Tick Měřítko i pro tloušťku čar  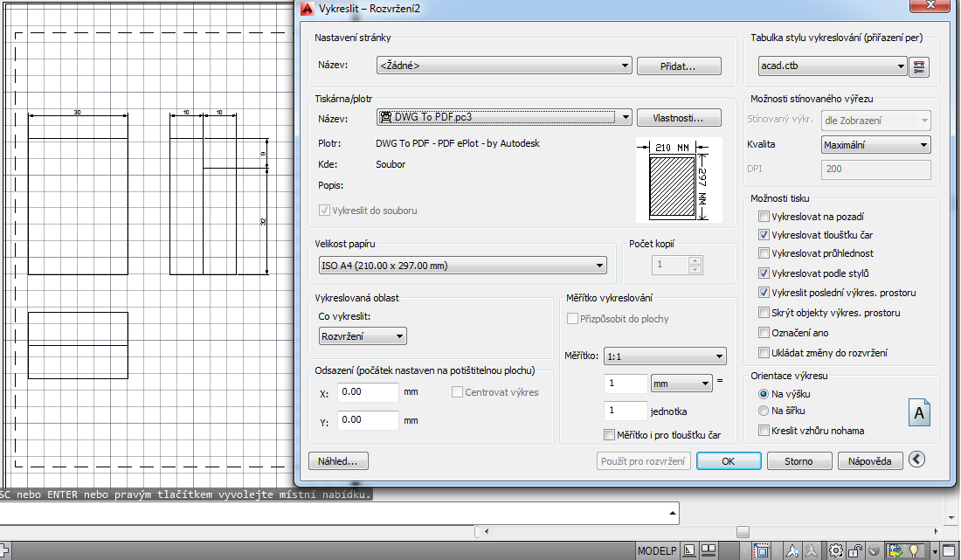pos(610,434)
